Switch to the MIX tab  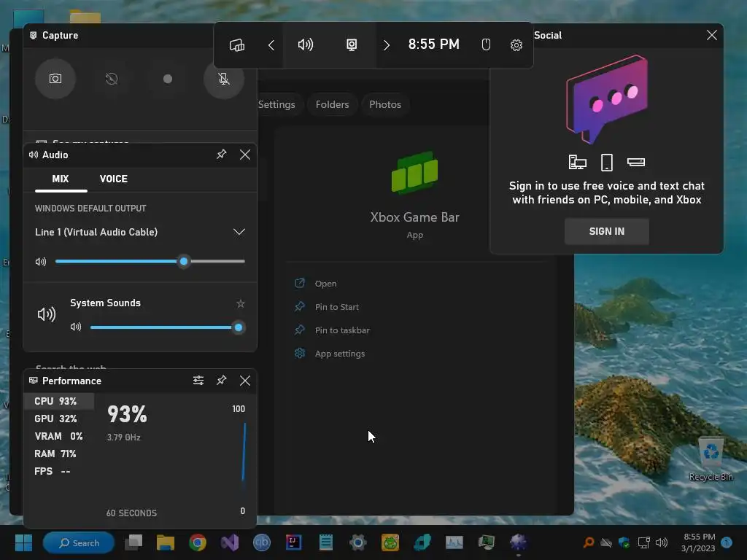click(x=61, y=179)
